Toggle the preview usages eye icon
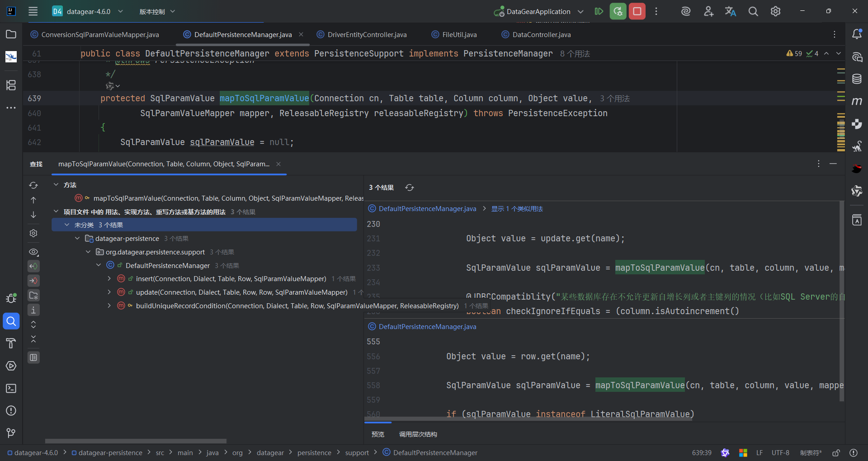 (33, 252)
